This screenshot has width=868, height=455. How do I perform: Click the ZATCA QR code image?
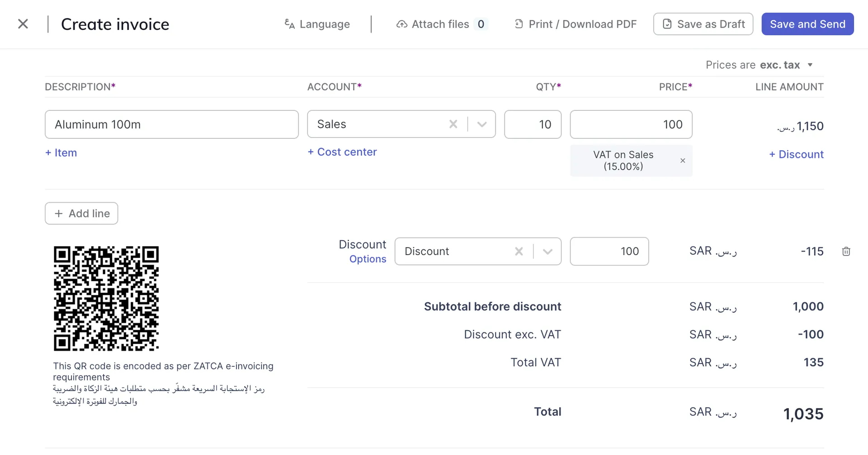point(106,299)
